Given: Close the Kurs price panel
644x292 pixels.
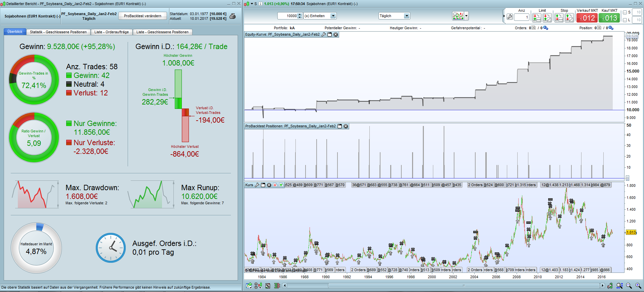Looking at the screenshot, I should coord(269,185).
